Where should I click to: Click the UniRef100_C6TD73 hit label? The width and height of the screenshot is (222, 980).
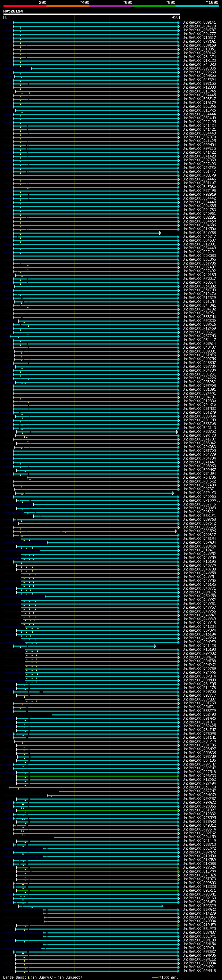199,879
